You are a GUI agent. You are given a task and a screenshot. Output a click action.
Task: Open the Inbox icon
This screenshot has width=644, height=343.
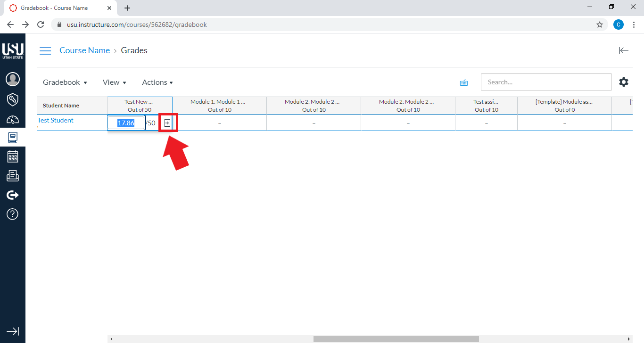(x=13, y=176)
